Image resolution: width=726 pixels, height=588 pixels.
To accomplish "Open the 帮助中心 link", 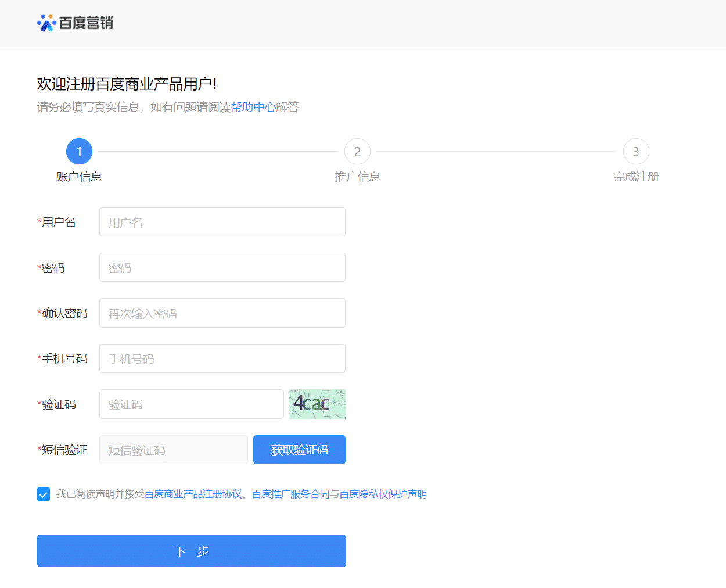I will point(253,107).
